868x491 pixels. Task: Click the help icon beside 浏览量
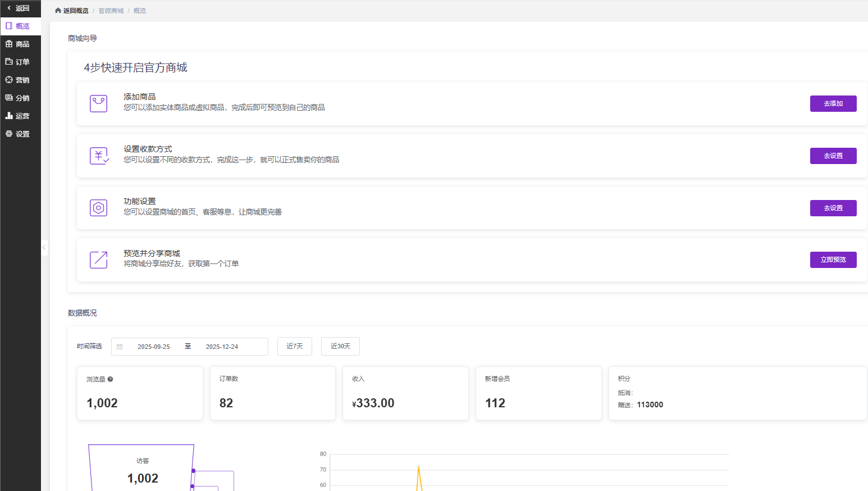tap(111, 379)
